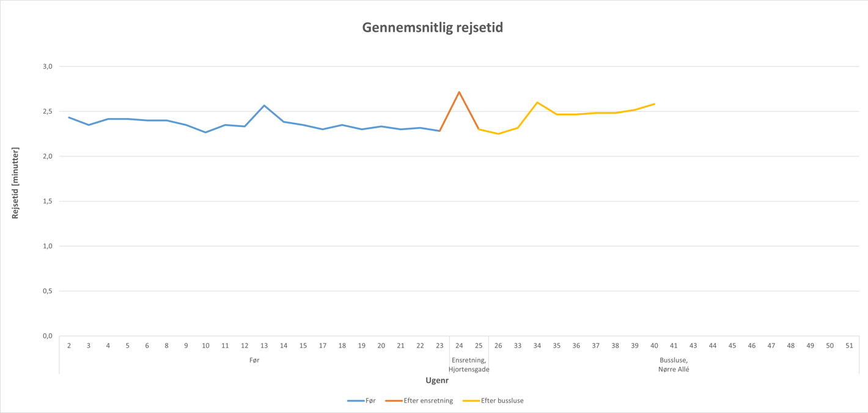The height and width of the screenshot is (413, 868).
Task: Click the yellow line peak at week 34
Action: pyautogui.click(x=537, y=103)
